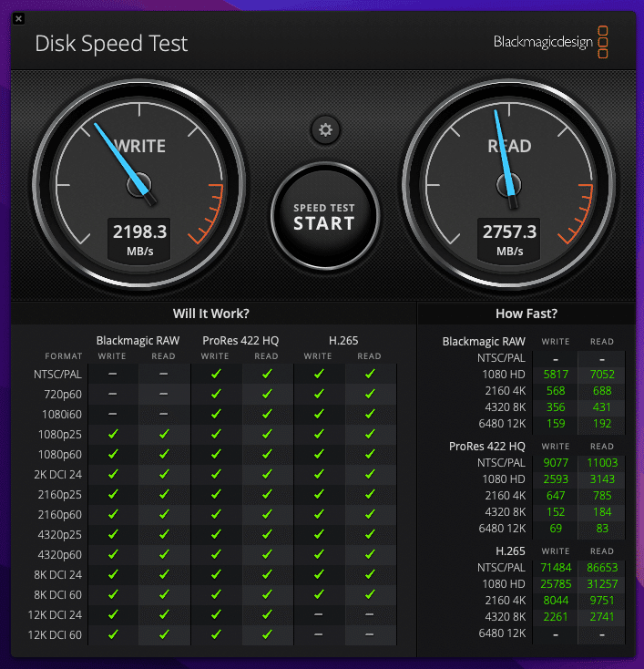Click the 12K DCI 24 format row label
Image resolution: width=644 pixels, height=669 pixels.
point(55,615)
